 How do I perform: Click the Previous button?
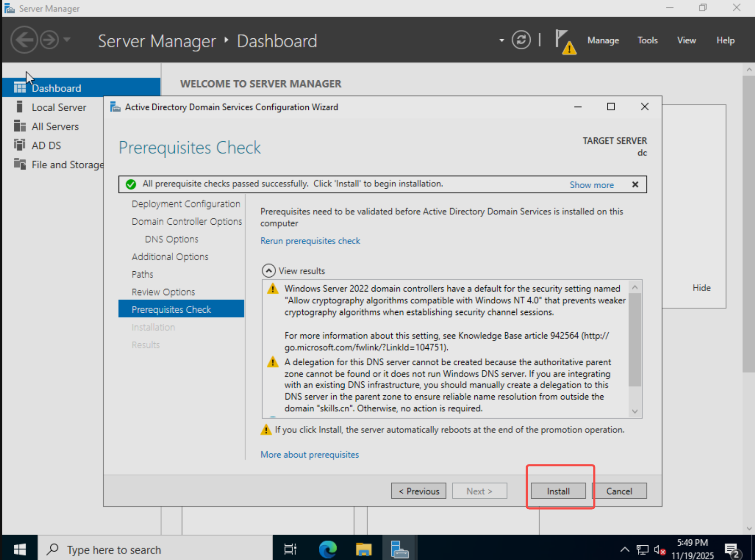(x=419, y=491)
